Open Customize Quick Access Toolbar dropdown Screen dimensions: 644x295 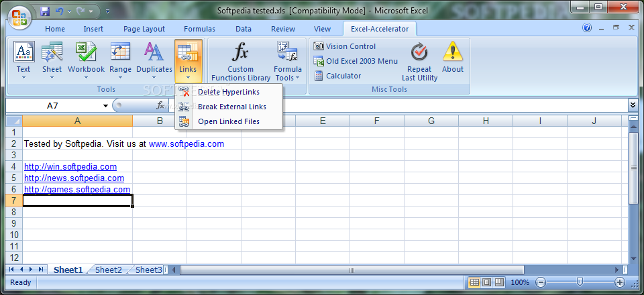(107, 11)
